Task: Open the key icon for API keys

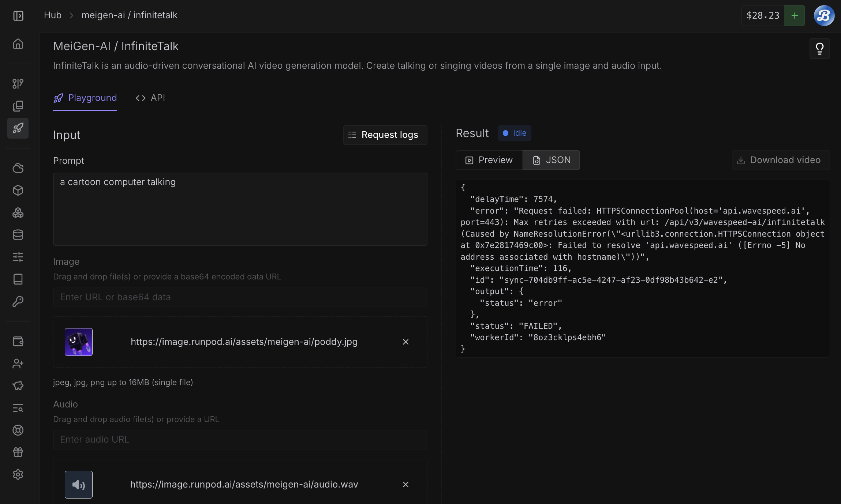Action: (18, 301)
